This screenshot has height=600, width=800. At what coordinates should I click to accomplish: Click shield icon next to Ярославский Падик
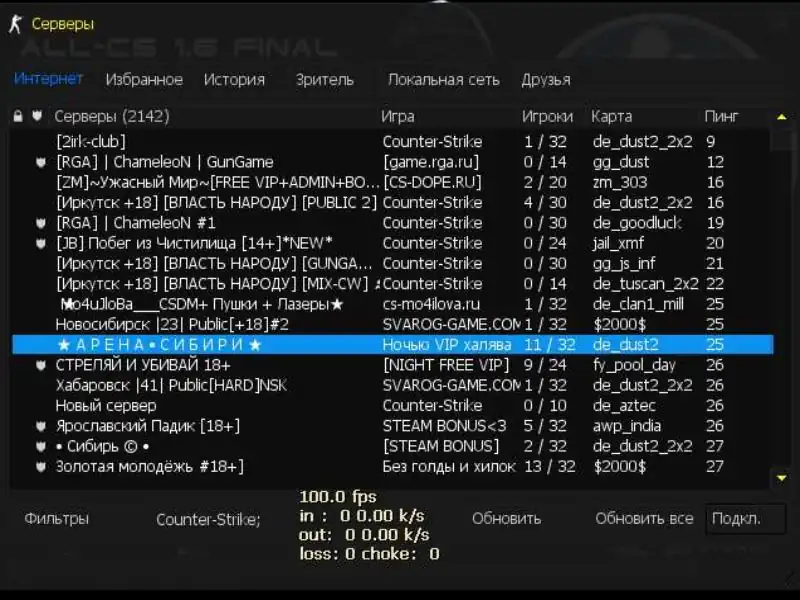pyautogui.click(x=41, y=426)
